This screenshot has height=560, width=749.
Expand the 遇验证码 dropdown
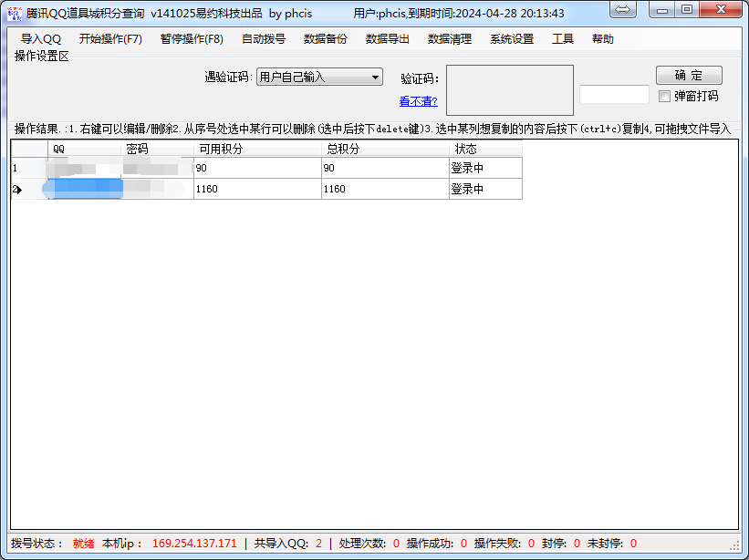[319, 77]
